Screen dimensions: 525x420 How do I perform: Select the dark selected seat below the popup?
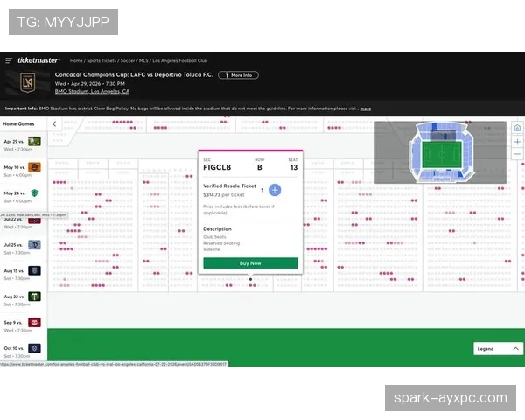[x=250, y=279]
